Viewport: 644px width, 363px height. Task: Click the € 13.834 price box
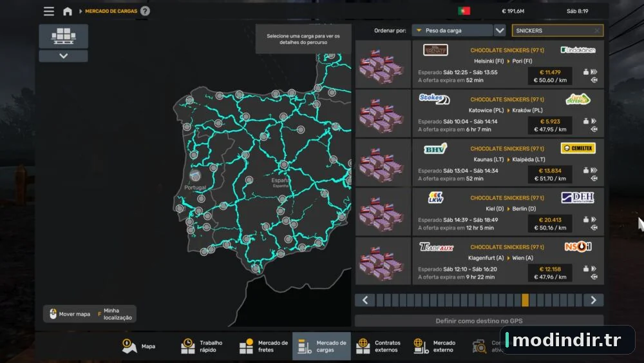(550, 174)
